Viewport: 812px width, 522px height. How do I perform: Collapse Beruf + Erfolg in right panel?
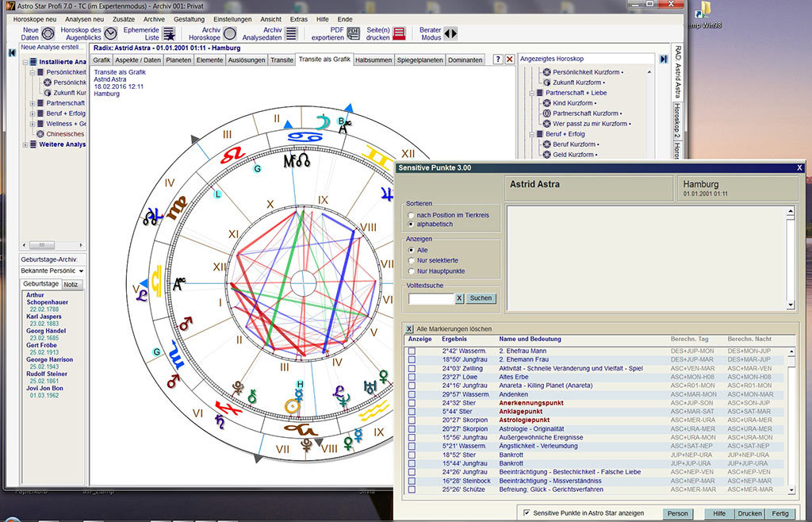pyautogui.click(x=531, y=134)
